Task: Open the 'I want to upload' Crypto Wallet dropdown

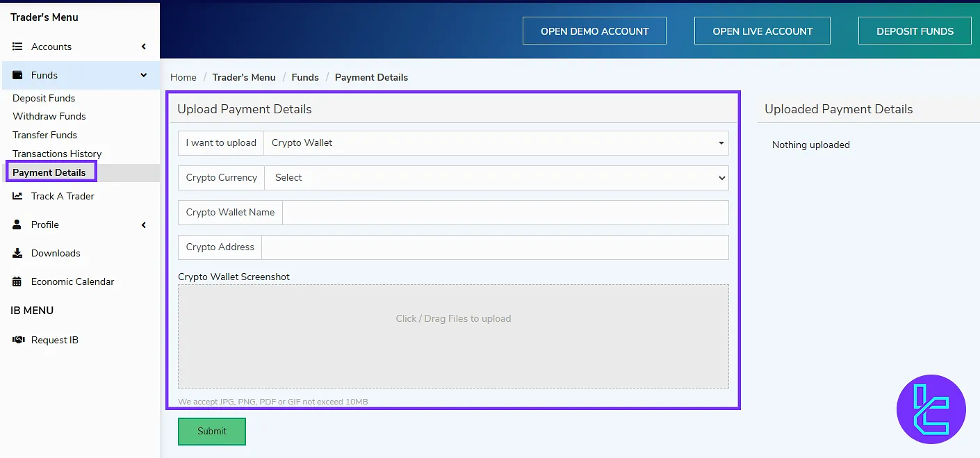Action: (x=496, y=142)
